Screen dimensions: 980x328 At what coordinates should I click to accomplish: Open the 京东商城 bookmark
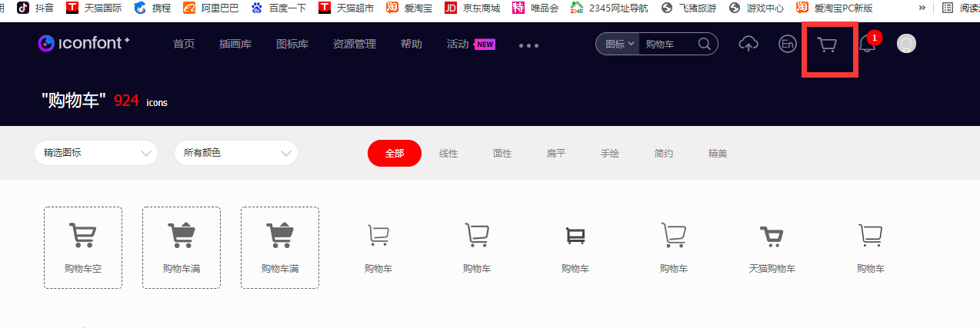473,8
